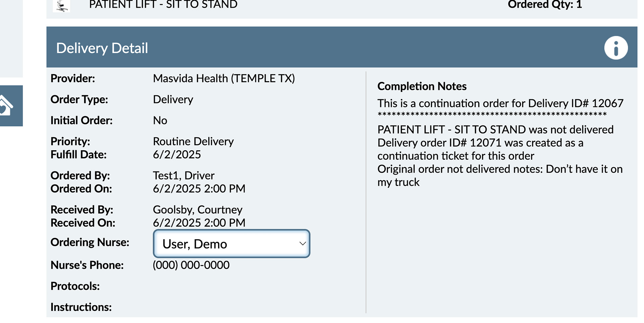
Task: Click the Delivery Detail header bar
Action: 342,47
